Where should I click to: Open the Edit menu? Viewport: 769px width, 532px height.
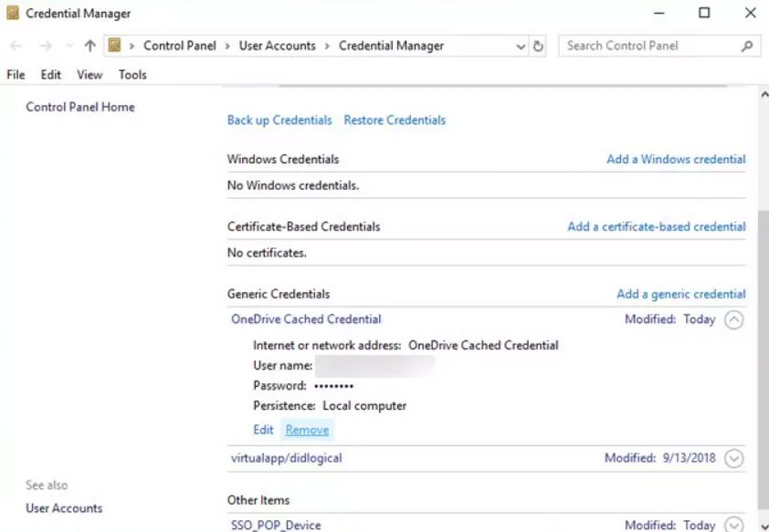pos(51,75)
